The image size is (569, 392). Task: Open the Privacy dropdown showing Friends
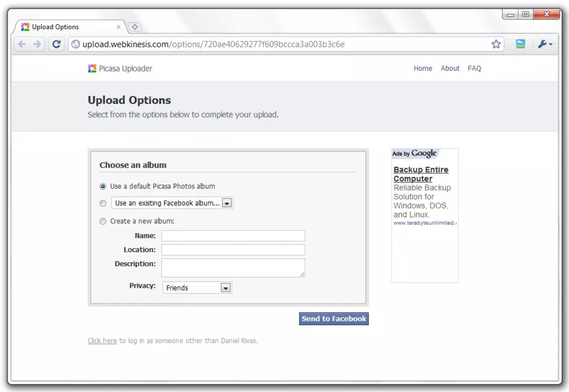click(x=197, y=288)
